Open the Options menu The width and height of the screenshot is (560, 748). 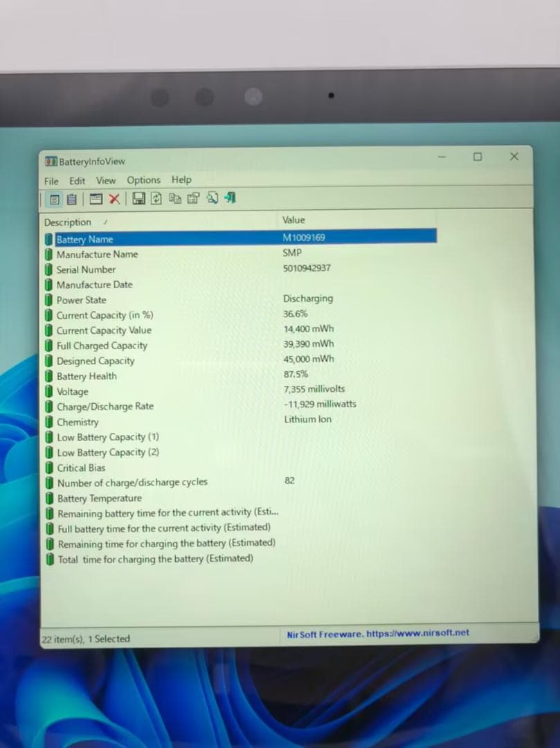point(143,180)
